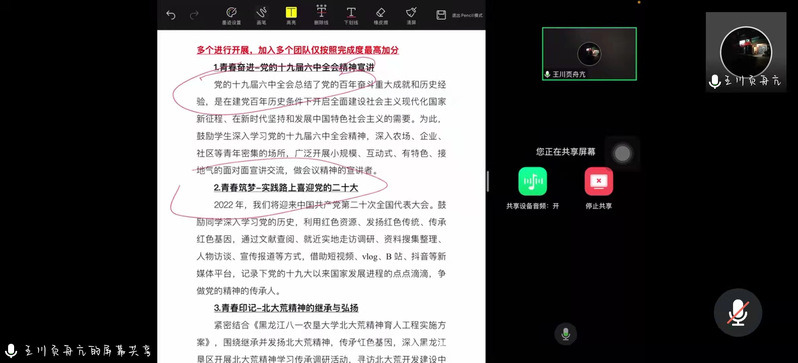Click the document pane divider handle
Viewport: 798px width, 363px height.
(488, 181)
